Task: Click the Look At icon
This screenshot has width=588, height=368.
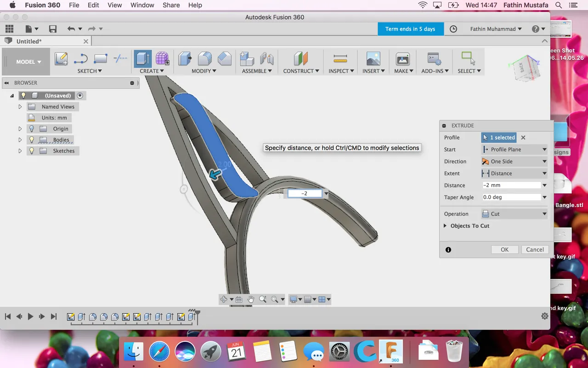Action: point(239,299)
